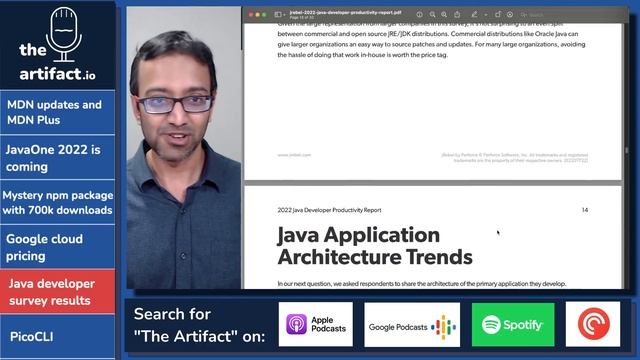Click the www.jrebel.com footer link
640x360 pixels.
(x=294, y=155)
